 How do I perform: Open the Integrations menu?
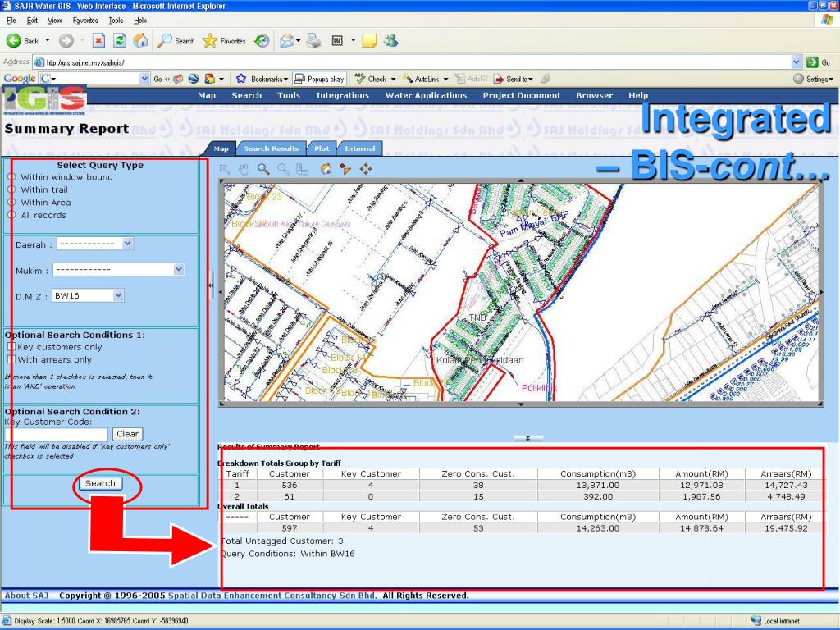pyautogui.click(x=343, y=95)
